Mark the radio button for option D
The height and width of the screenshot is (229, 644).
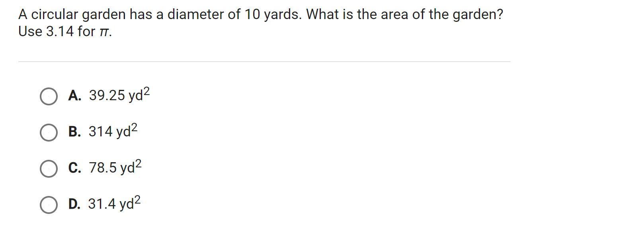click(49, 205)
